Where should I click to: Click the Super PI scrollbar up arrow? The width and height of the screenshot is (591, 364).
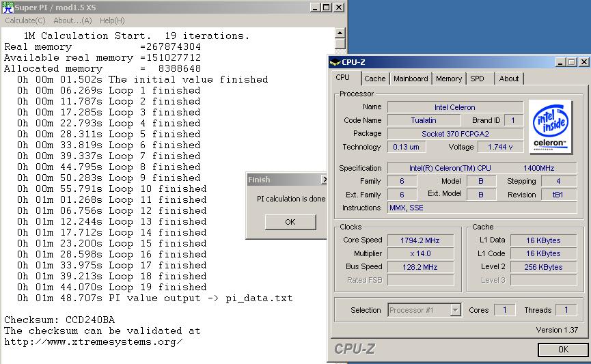[340, 33]
